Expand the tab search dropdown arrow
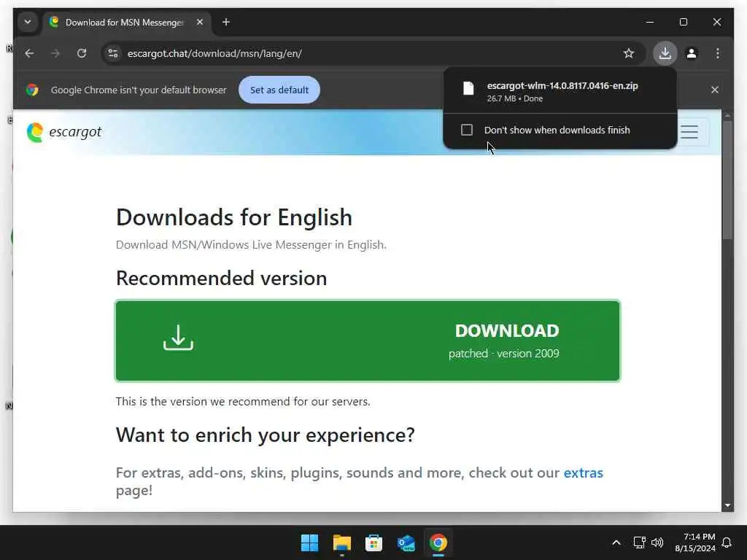747x560 pixels. click(28, 22)
